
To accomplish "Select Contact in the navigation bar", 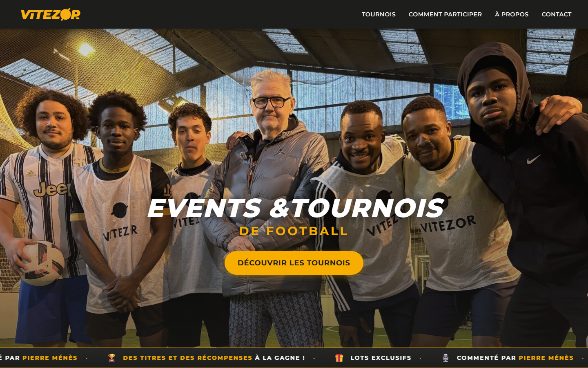I will point(556,14).
